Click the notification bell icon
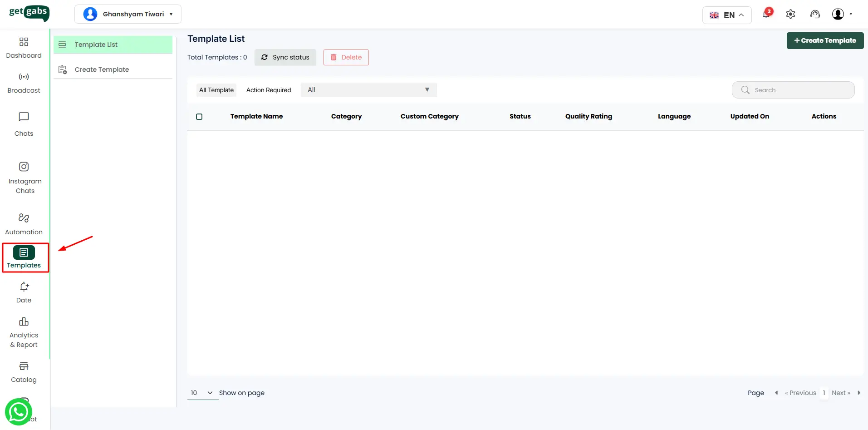This screenshot has height=430, width=868. click(766, 15)
